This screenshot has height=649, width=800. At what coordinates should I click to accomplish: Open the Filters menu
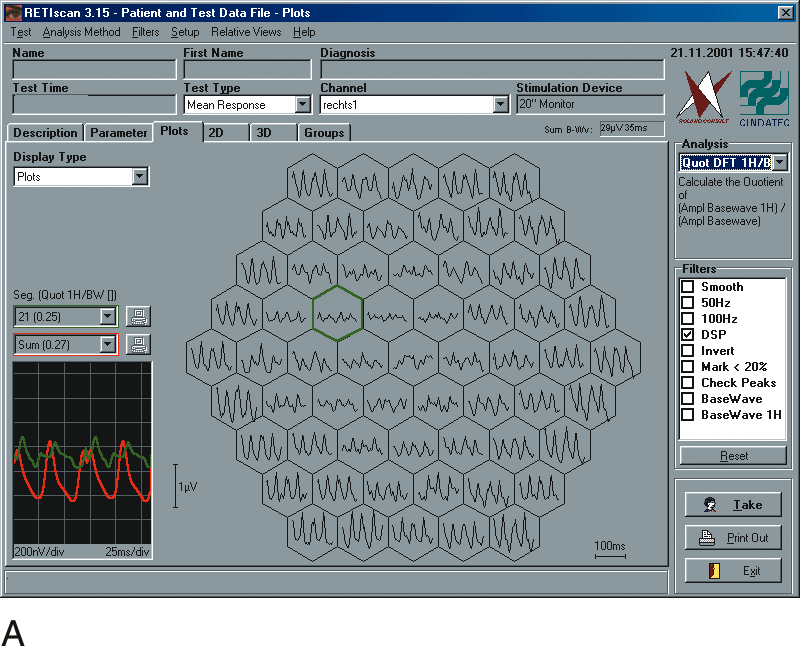[145, 32]
